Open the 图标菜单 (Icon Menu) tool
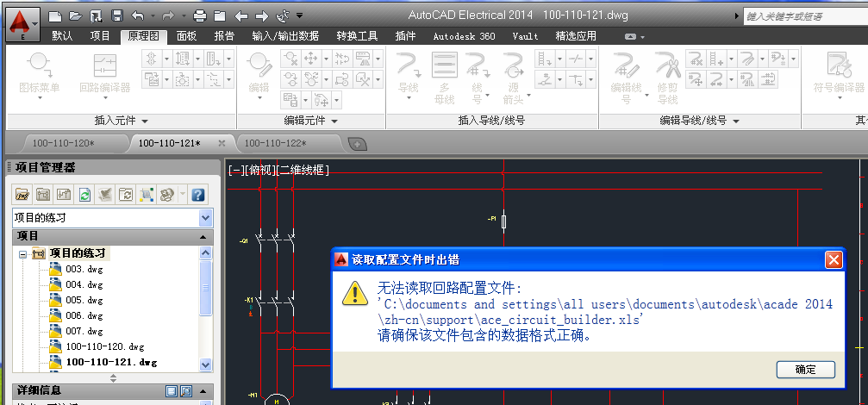 [x=39, y=72]
